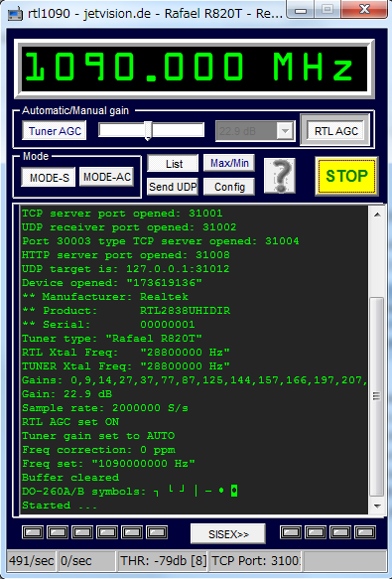Click log line 'Tuner gain set to AUTO'
The width and height of the screenshot is (392, 579).
98,436
